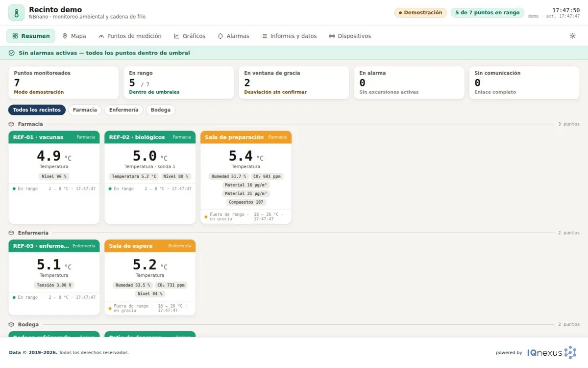Click the Compuestos 107 chip
The height and width of the screenshot is (368, 588).
coord(246,202)
